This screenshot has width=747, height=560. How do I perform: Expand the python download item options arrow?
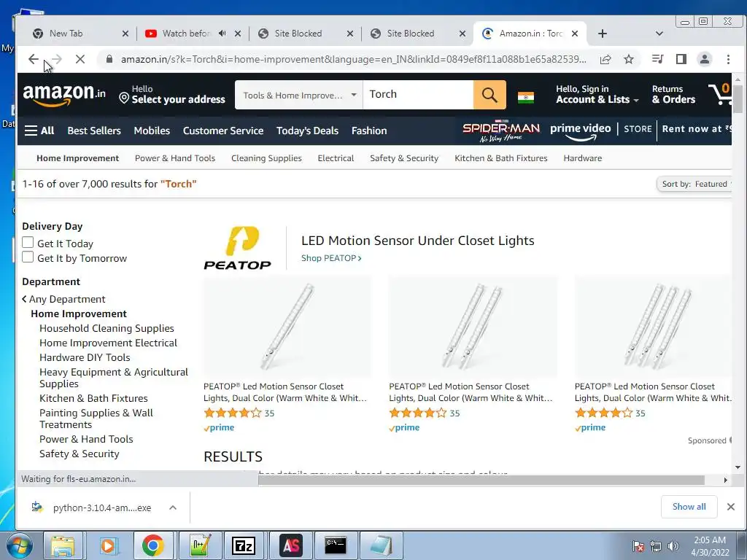click(172, 507)
